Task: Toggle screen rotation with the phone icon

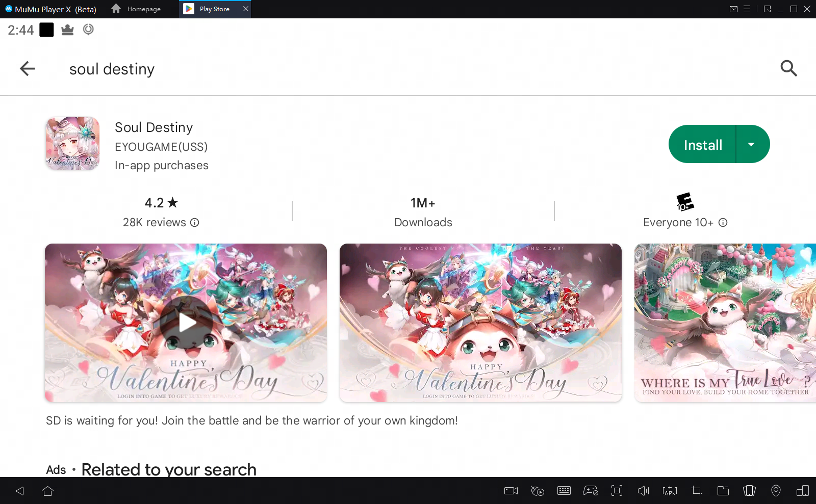Action: tap(749, 491)
